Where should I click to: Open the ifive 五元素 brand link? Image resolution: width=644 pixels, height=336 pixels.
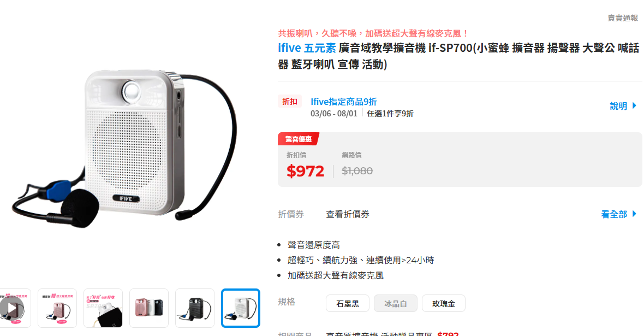coord(307,48)
